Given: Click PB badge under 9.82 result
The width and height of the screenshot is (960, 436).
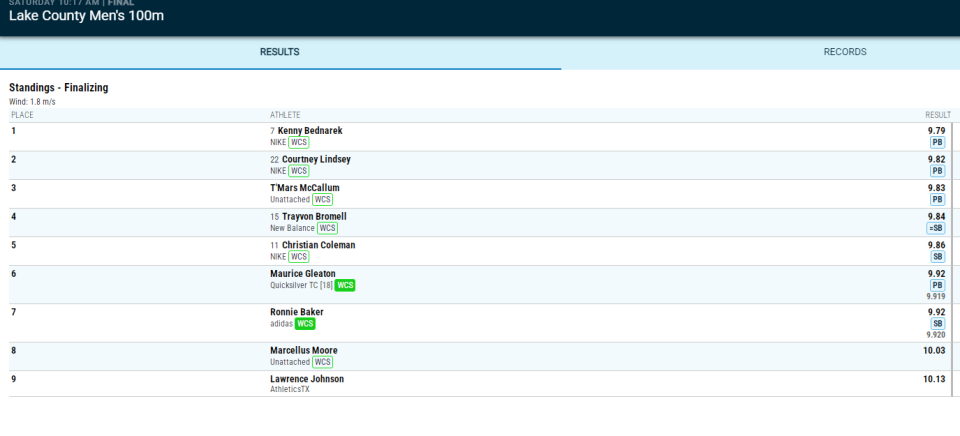Looking at the screenshot, I should coord(937,171).
